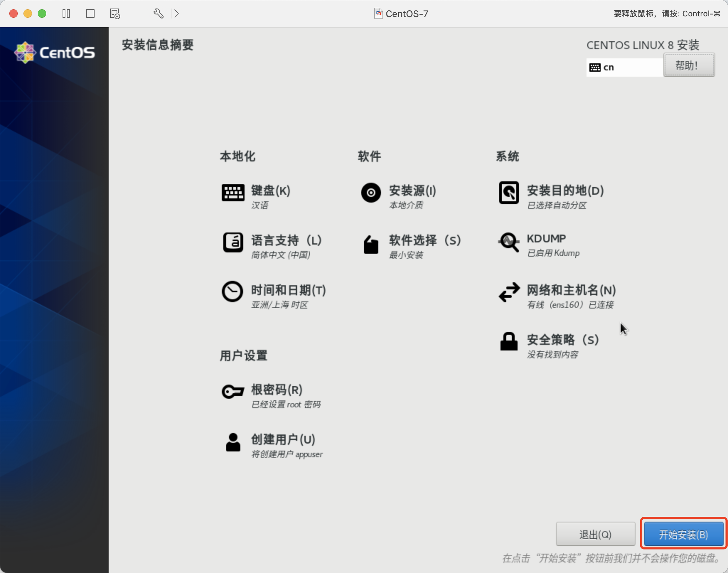Viewport: 728px width, 573px height.
Task: Click the VM window view square icon
Action: (90, 14)
